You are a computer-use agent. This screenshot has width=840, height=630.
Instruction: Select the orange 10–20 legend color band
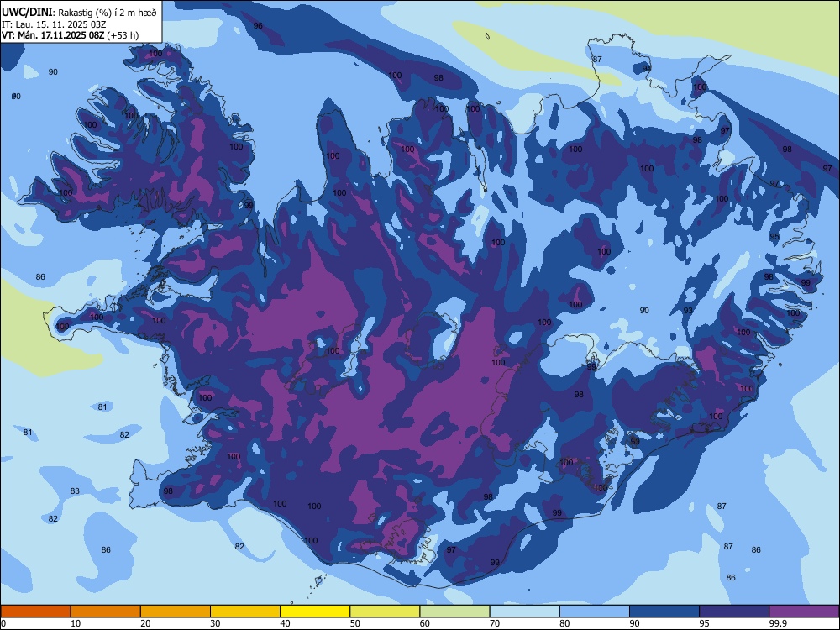point(106,612)
